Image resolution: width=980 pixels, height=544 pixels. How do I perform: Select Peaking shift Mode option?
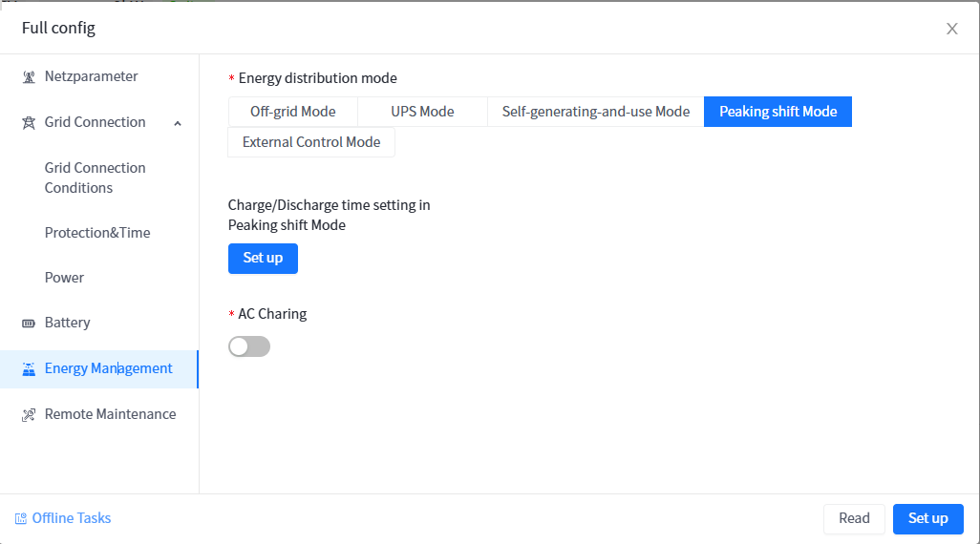(x=778, y=112)
